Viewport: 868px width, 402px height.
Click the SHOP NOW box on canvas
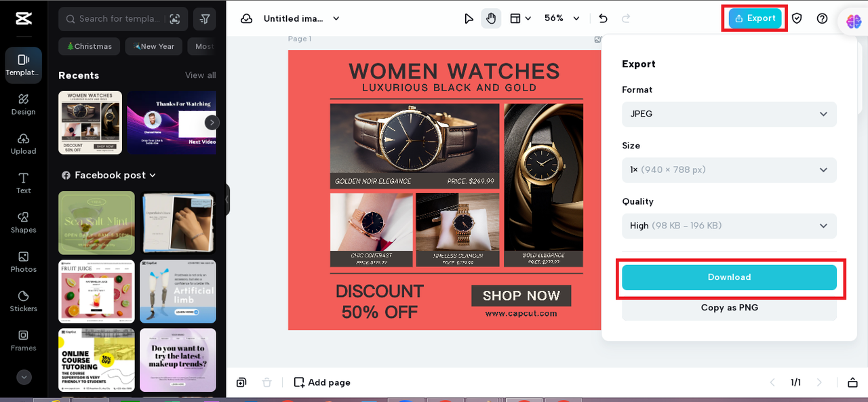tap(521, 296)
